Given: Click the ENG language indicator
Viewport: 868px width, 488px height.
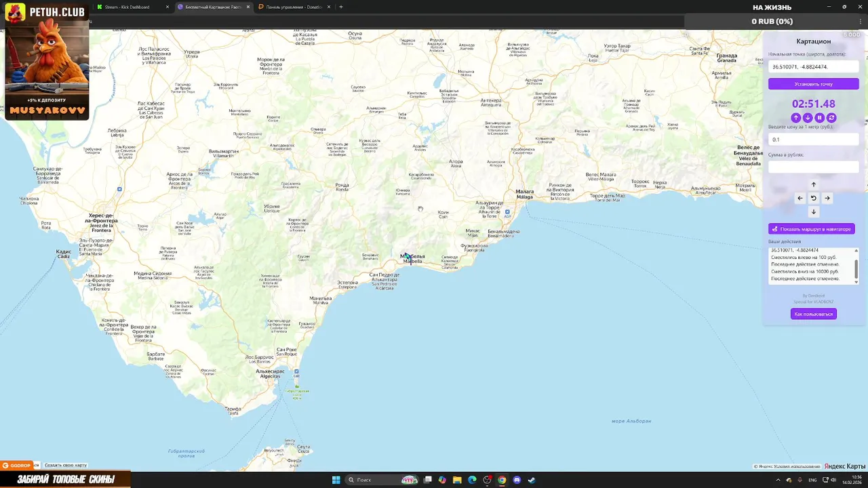Looking at the screenshot, I should (x=812, y=480).
